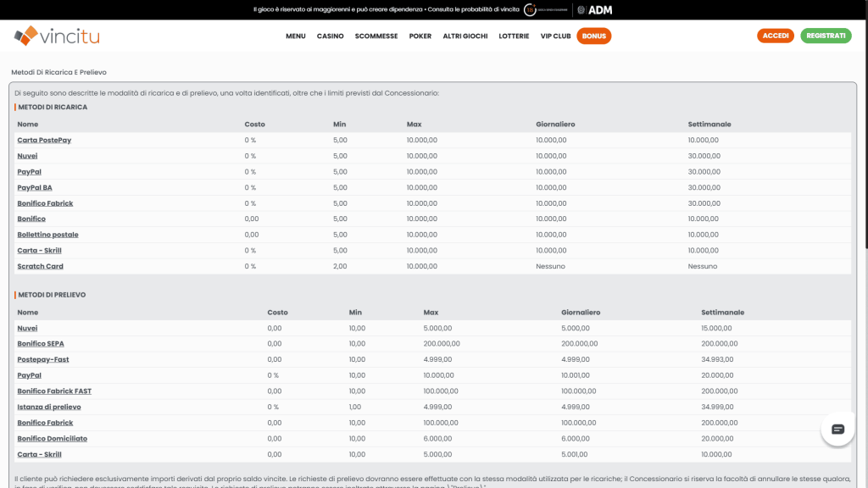Image resolution: width=868 pixels, height=488 pixels.
Task: Open the SCOMMESSE section
Action: point(376,36)
